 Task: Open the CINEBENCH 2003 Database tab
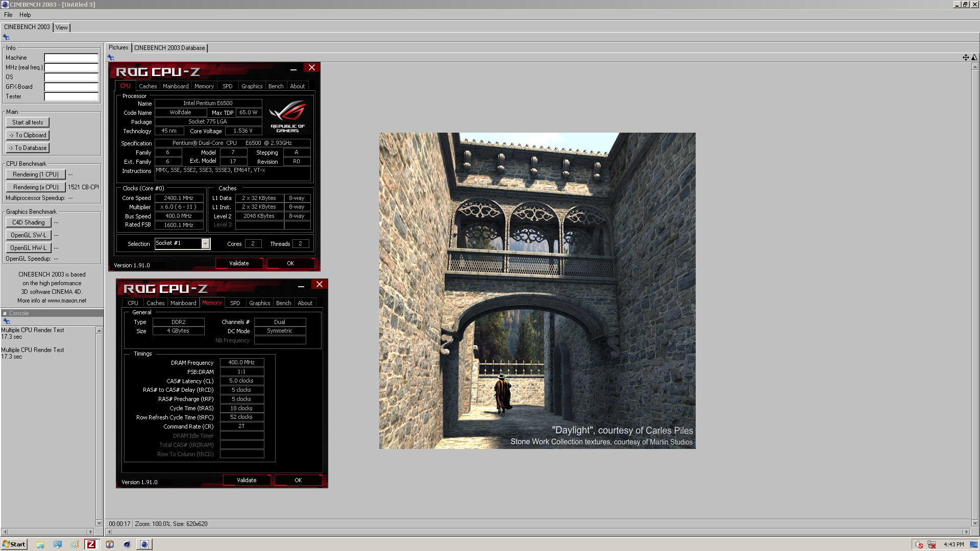tap(169, 48)
